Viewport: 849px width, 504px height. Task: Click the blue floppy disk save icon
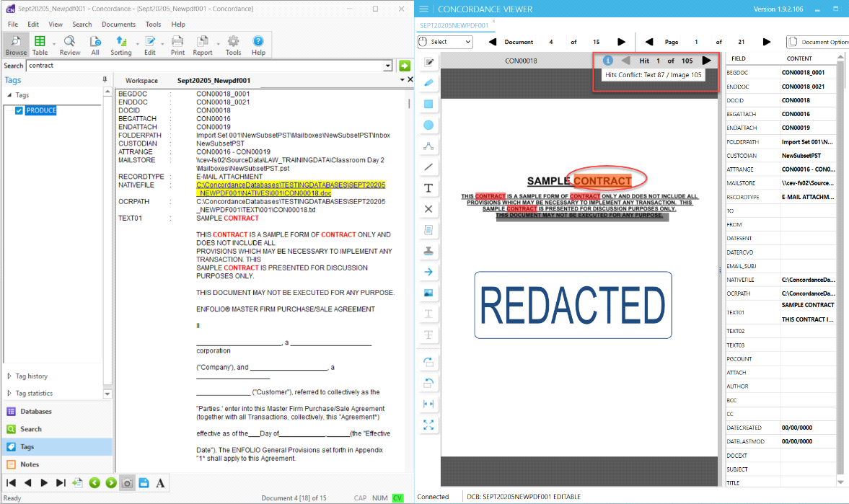point(144,483)
